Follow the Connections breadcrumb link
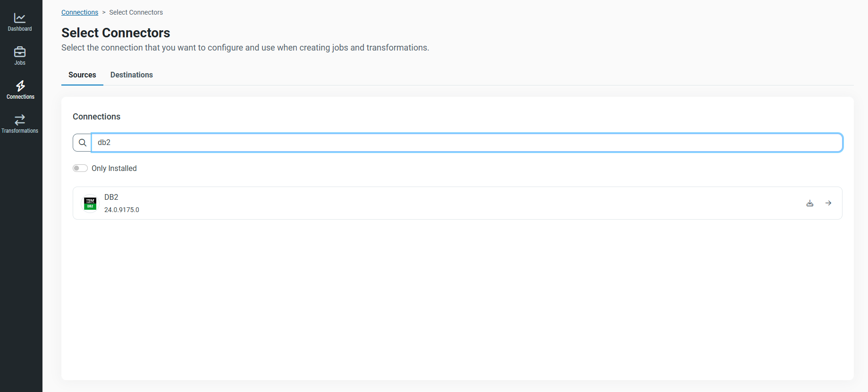868x392 pixels. tap(80, 12)
